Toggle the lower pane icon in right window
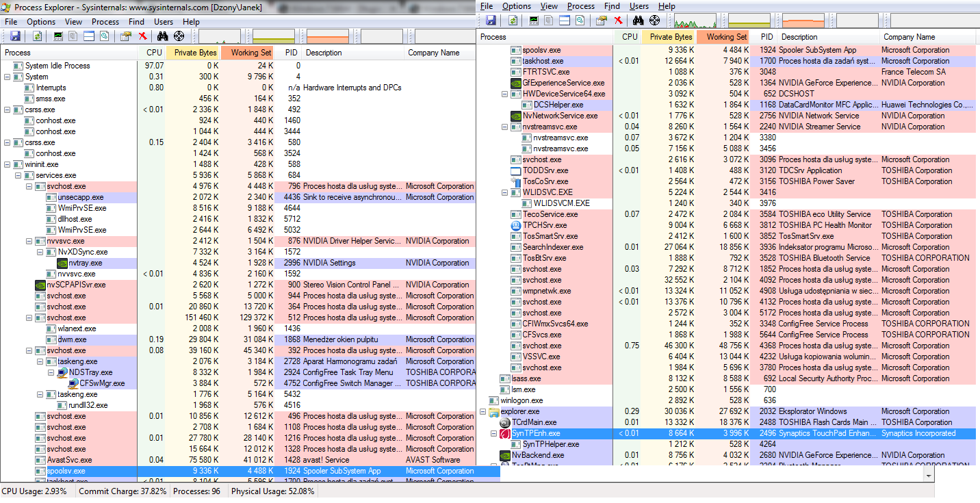The height and width of the screenshot is (503, 980). (x=565, y=21)
